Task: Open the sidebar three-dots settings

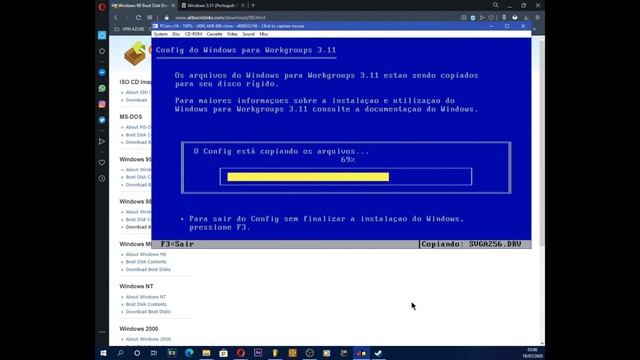Action: 102,332
